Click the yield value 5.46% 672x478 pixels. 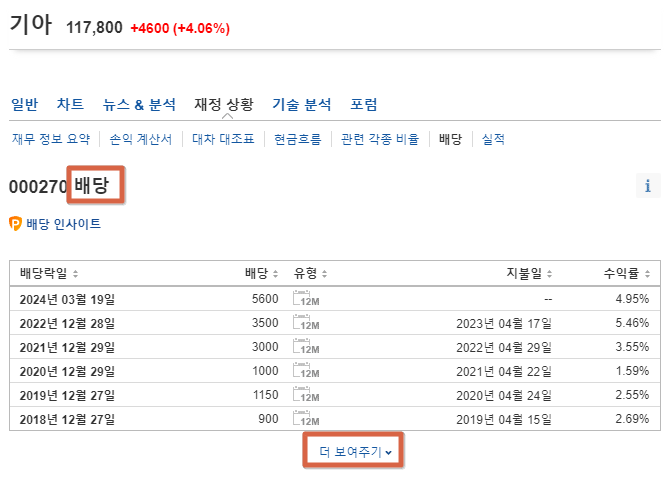pos(632,323)
